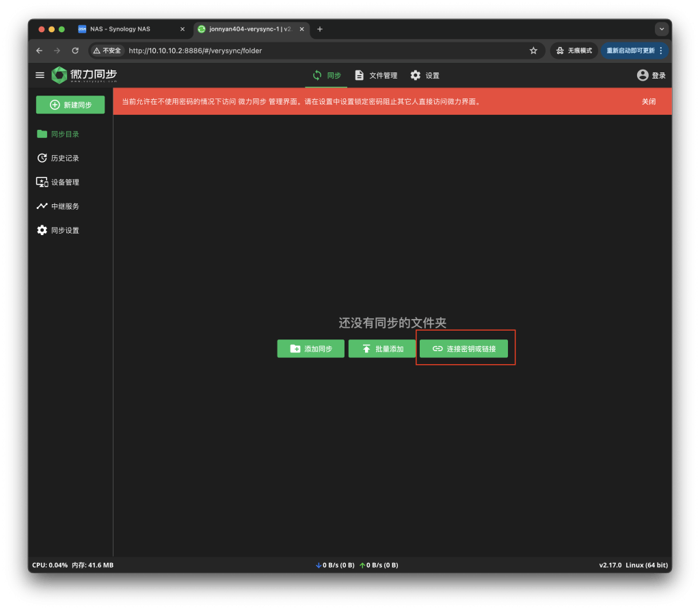Click the 内存: 41.6 MB status text
The height and width of the screenshot is (610, 700).
92,566
